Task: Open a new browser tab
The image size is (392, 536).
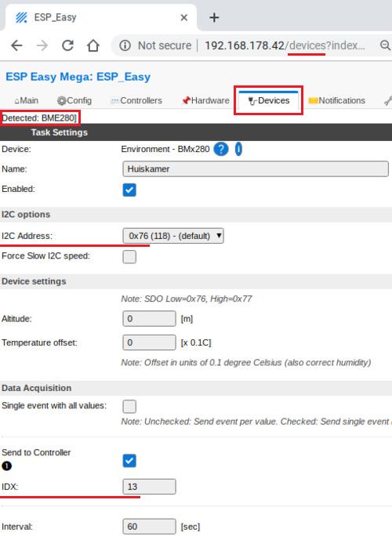Action: 214,17
